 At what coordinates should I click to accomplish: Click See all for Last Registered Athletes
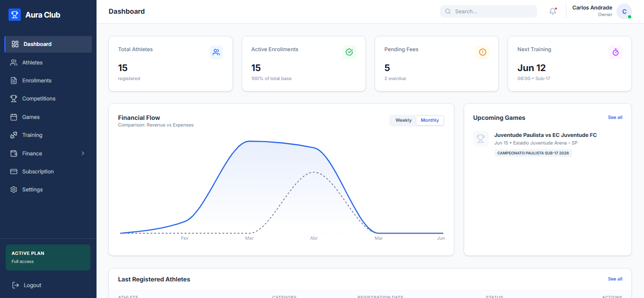[615, 279]
